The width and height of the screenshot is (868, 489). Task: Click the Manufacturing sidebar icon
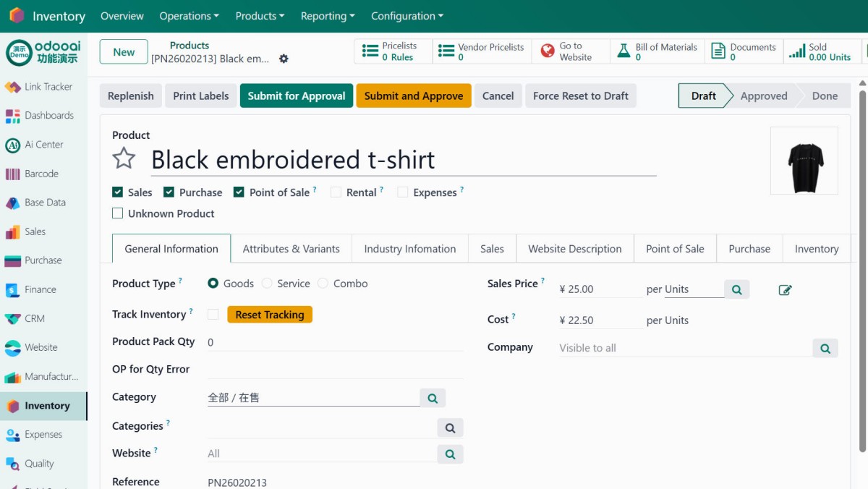pyautogui.click(x=13, y=377)
